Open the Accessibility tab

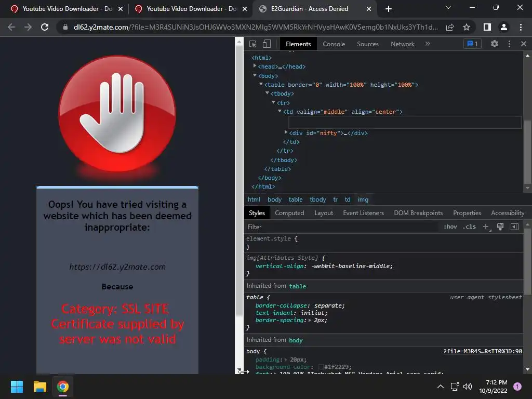507,212
